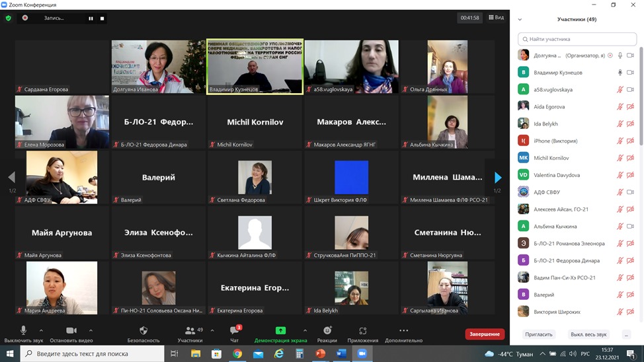
Task: Open the notification center icon
Action: [631, 353]
